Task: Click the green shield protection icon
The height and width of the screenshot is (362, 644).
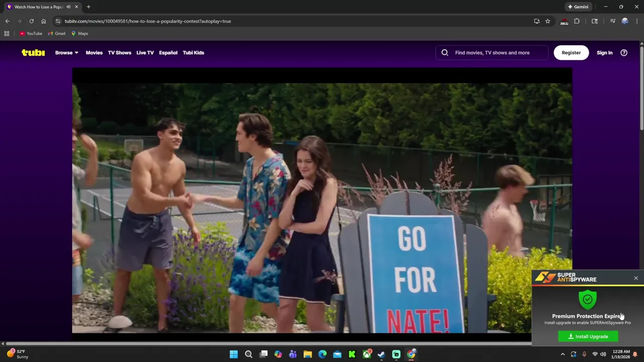Action: [x=588, y=300]
